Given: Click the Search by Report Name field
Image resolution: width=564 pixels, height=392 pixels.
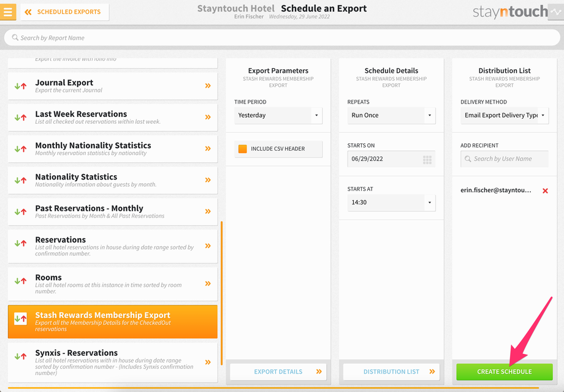Looking at the screenshot, I should click(282, 38).
